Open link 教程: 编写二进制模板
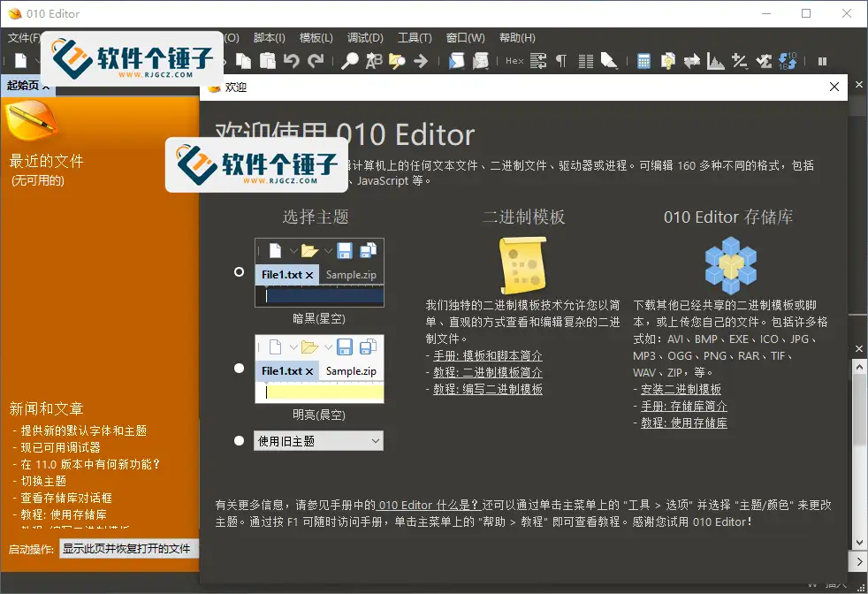Screen dimensions: 868x594 pos(488,389)
